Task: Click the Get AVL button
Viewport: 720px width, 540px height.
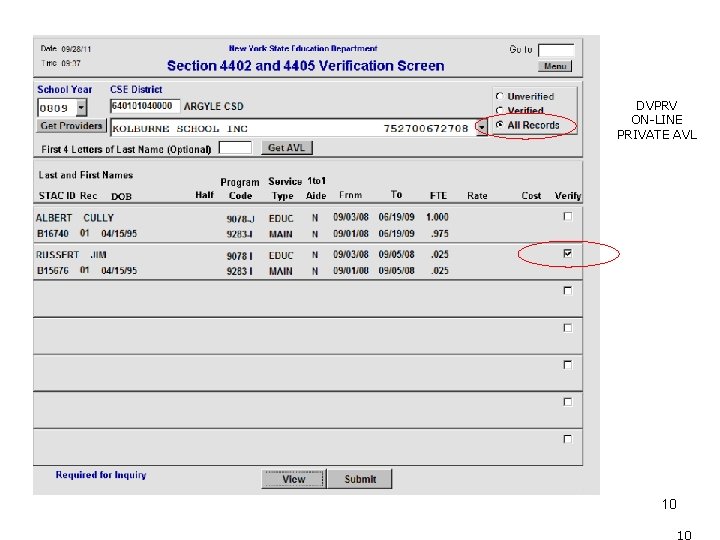Action: [287, 148]
